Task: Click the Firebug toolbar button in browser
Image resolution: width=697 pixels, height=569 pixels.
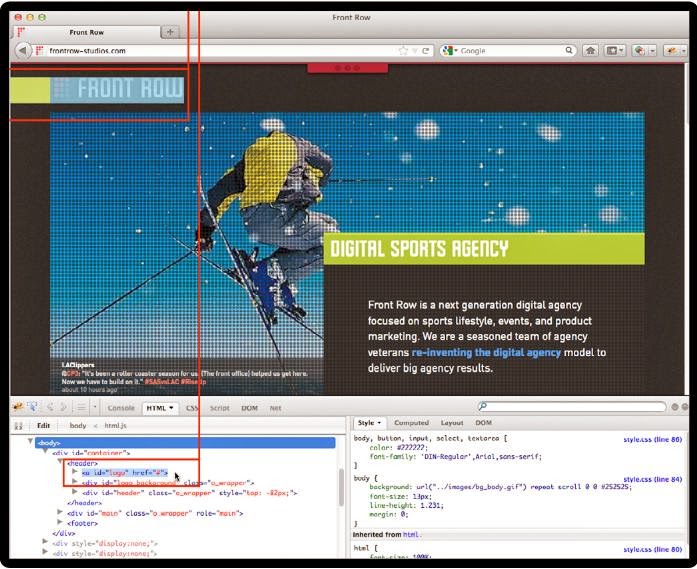Action: [671, 51]
